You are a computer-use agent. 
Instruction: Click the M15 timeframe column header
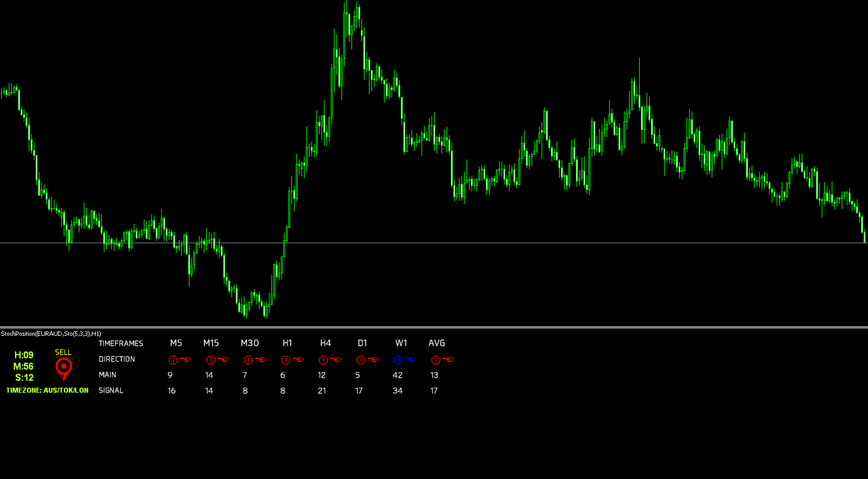click(211, 343)
